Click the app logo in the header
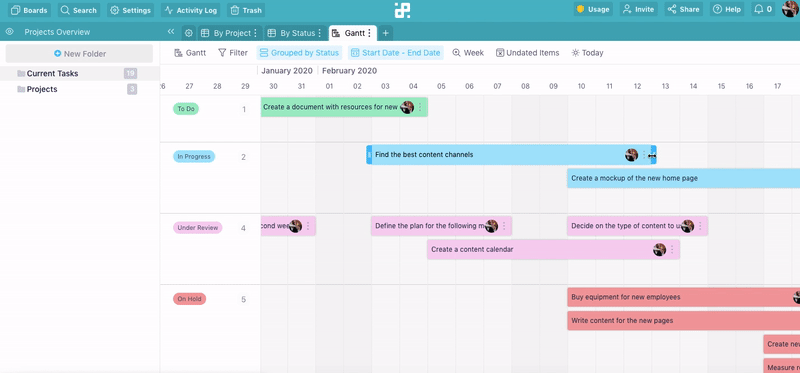This screenshot has width=800, height=373. click(x=403, y=10)
